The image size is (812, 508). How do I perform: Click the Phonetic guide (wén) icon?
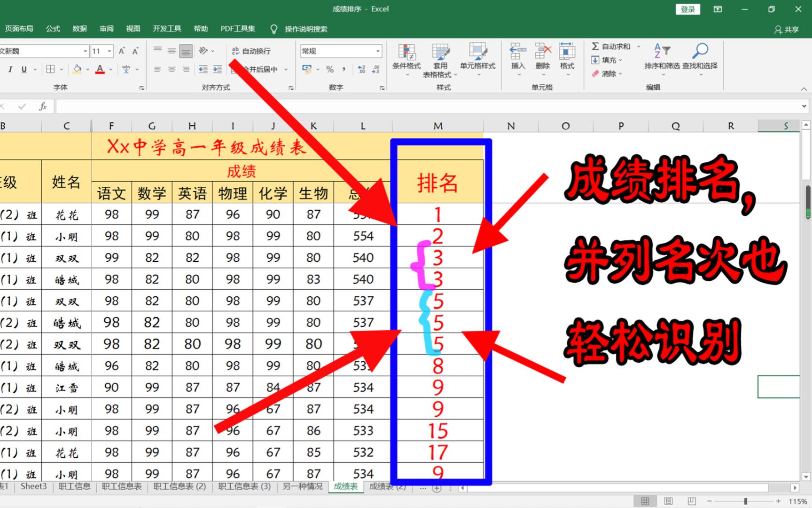pos(126,70)
